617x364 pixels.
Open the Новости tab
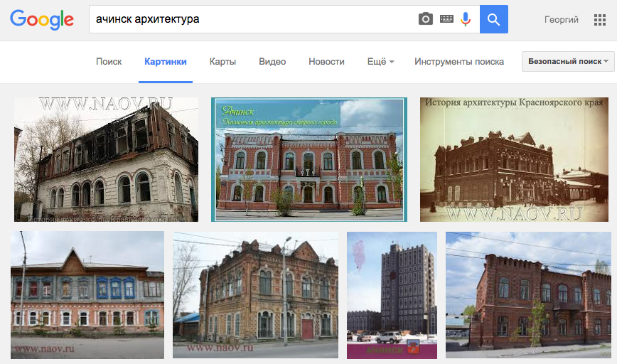(x=326, y=62)
